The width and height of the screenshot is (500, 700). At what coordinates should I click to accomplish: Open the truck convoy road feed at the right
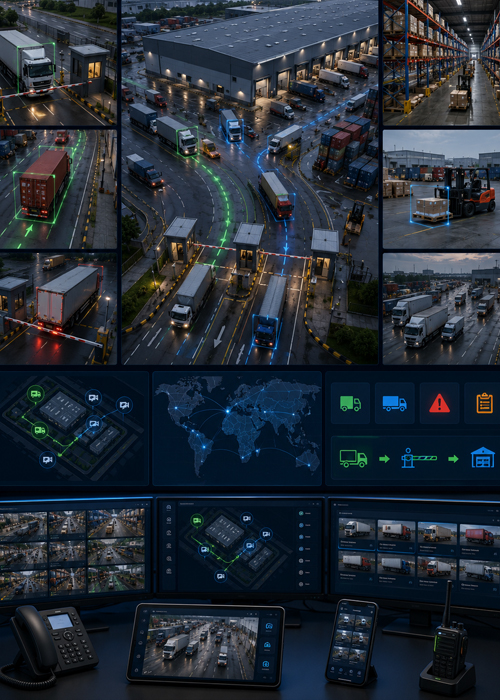click(x=442, y=309)
